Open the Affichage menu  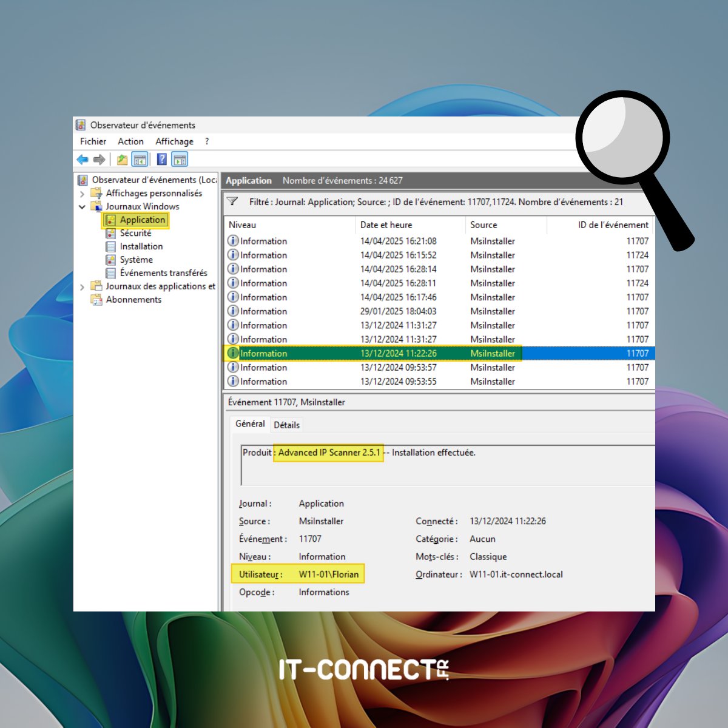tap(174, 141)
